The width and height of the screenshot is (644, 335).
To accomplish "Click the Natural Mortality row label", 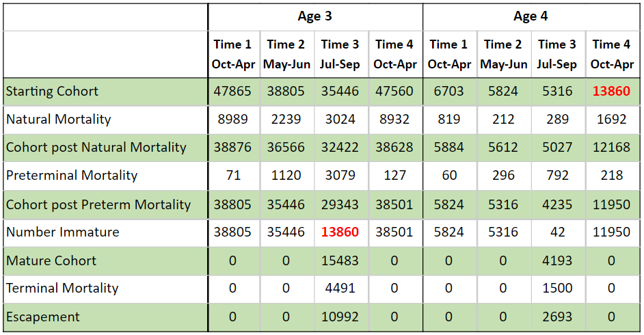I will (105, 120).
